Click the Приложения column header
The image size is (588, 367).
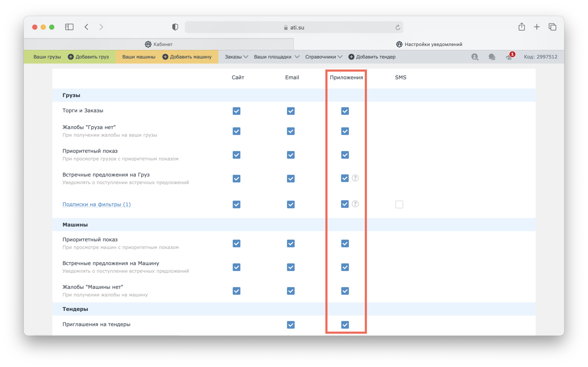point(346,77)
